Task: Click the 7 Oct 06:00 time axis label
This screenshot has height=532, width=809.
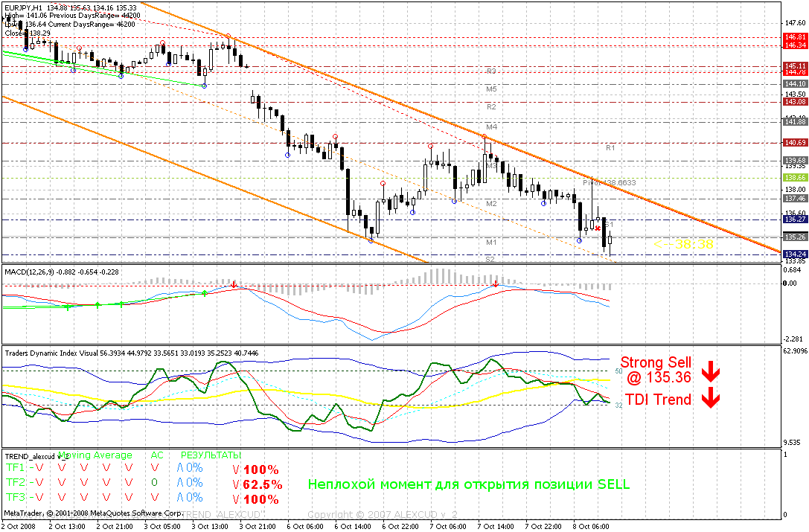Action: (x=448, y=526)
